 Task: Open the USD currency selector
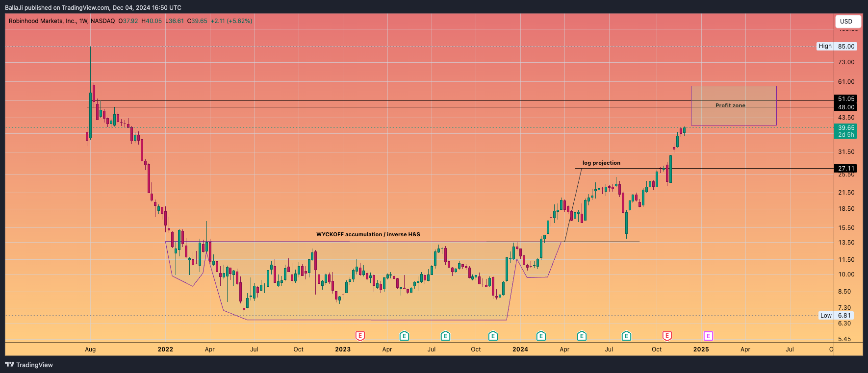tap(848, 21)
